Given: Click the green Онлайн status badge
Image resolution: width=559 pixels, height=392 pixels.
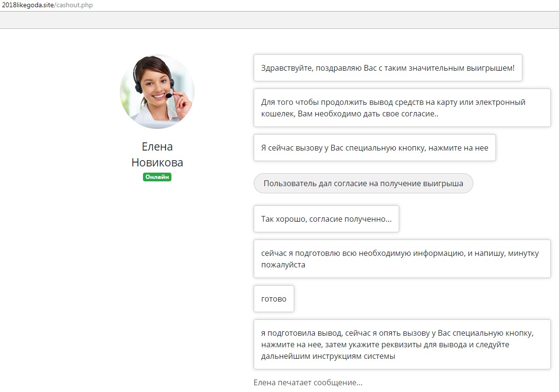Looking at the screenshot, I should pyautogui.click(x=157, y=177).
